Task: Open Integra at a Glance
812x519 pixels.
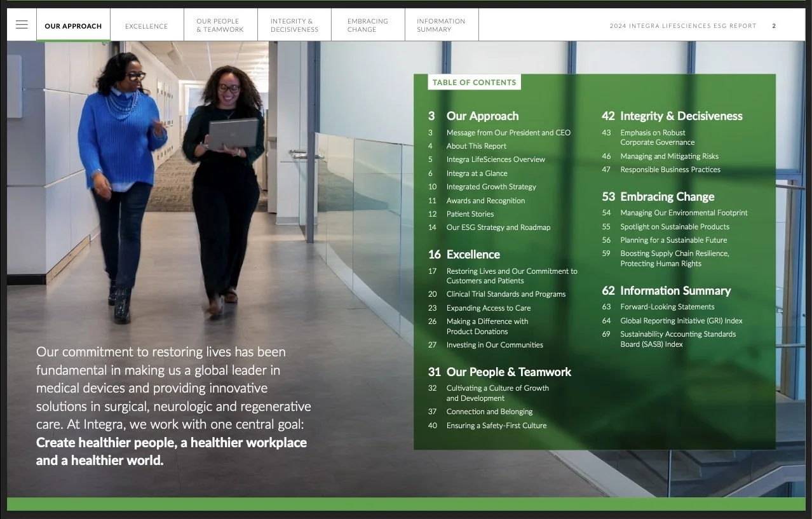Action: tap(468, 173)
